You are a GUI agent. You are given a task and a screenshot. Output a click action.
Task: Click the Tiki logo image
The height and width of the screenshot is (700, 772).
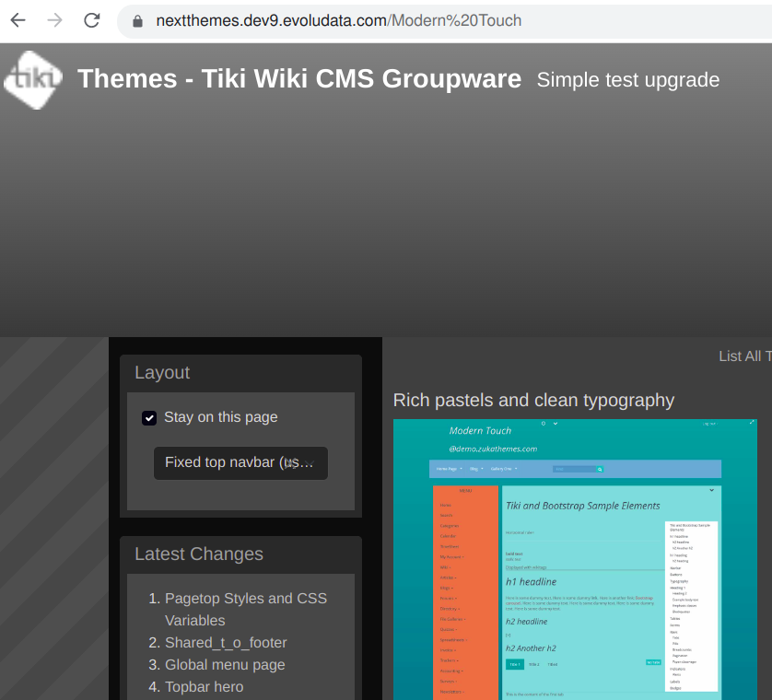[33, 80]
